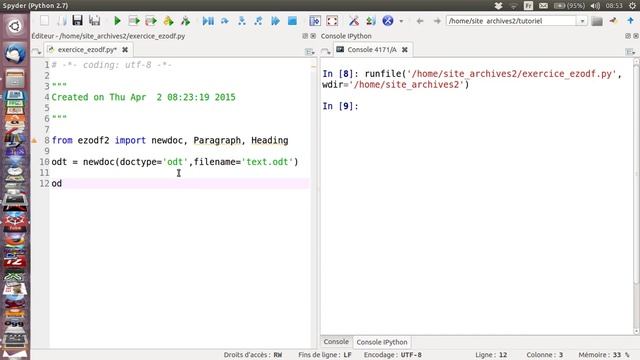The width and height of the screenshot is (640, 360).
Task: Click the blue round X toolbar icon
Action: point(388,20)
